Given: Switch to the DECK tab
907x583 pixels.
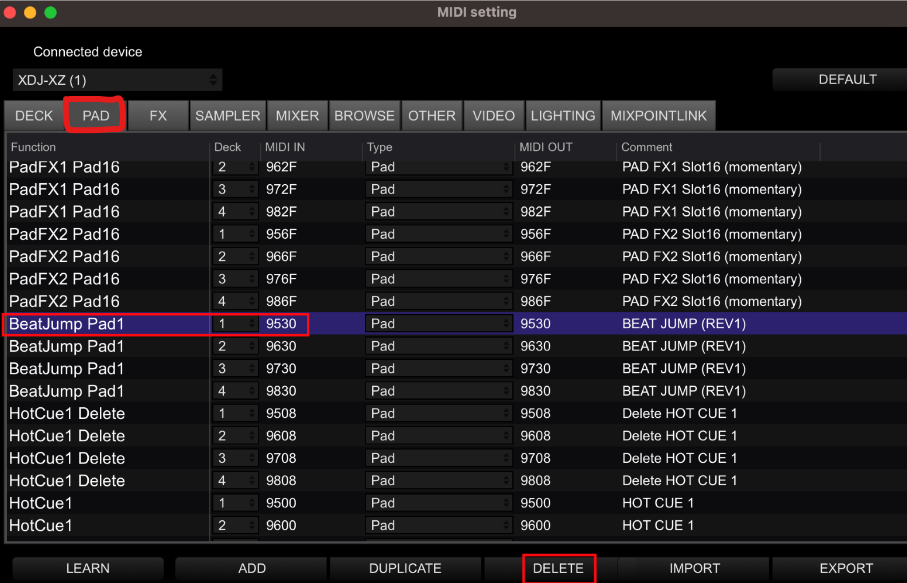Looking at the screenshot, I should click(33, 115).
